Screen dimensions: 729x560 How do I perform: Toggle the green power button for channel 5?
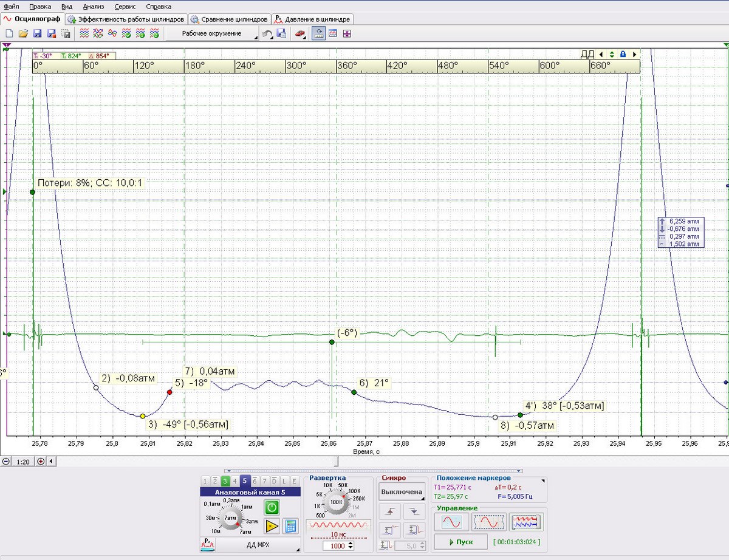click(x=272, y=507)
